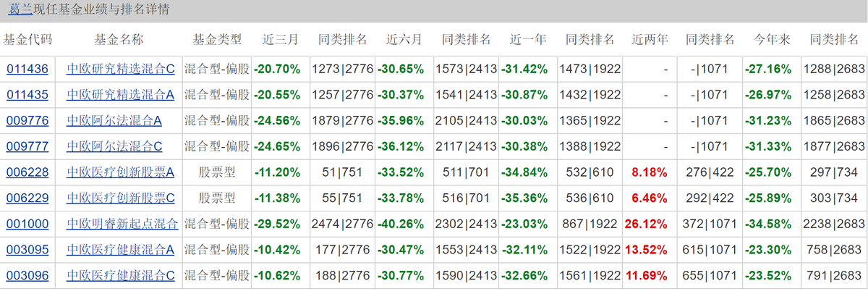868x294 pixels.
Task: Open fund code 011436 link
Action: [27, 70]
